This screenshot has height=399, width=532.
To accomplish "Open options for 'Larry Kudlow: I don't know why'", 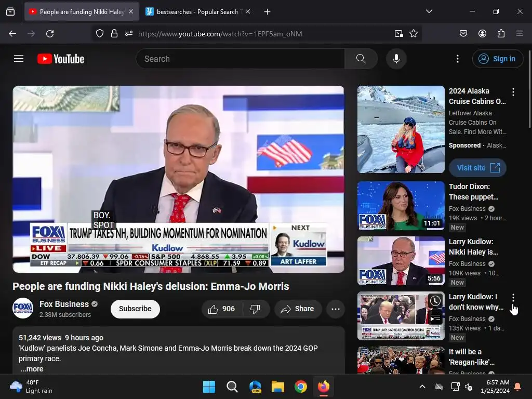I will coord(513,298).
